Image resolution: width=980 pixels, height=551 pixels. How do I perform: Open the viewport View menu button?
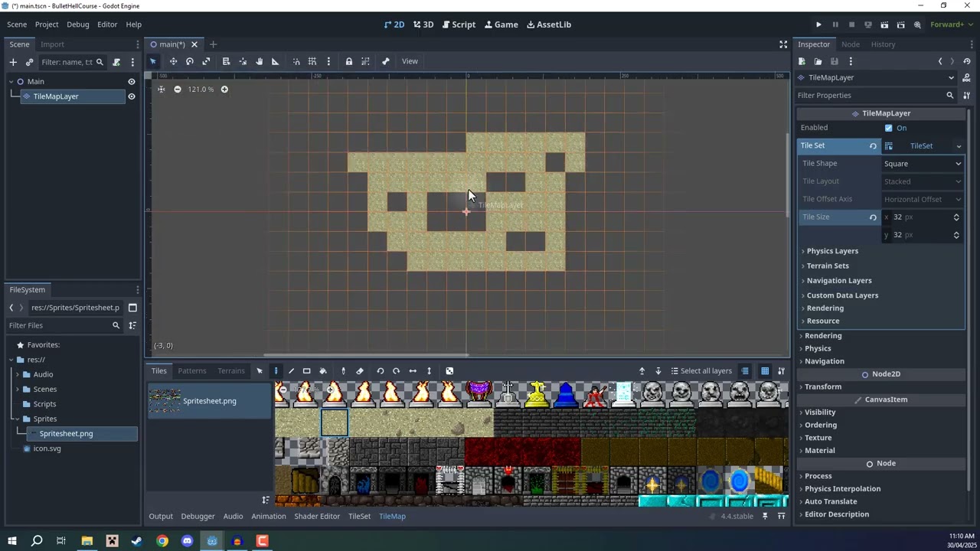410,61
